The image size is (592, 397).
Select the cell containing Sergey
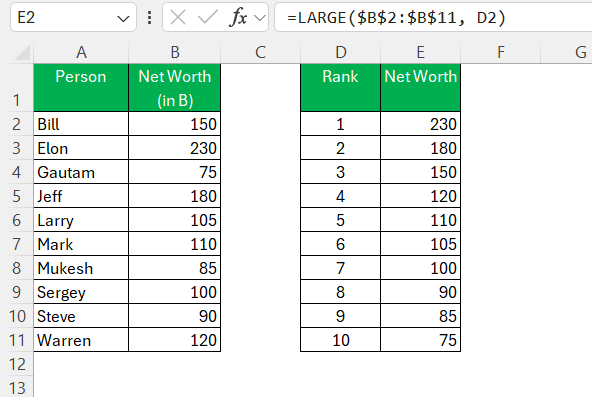[x=81, y=292]
